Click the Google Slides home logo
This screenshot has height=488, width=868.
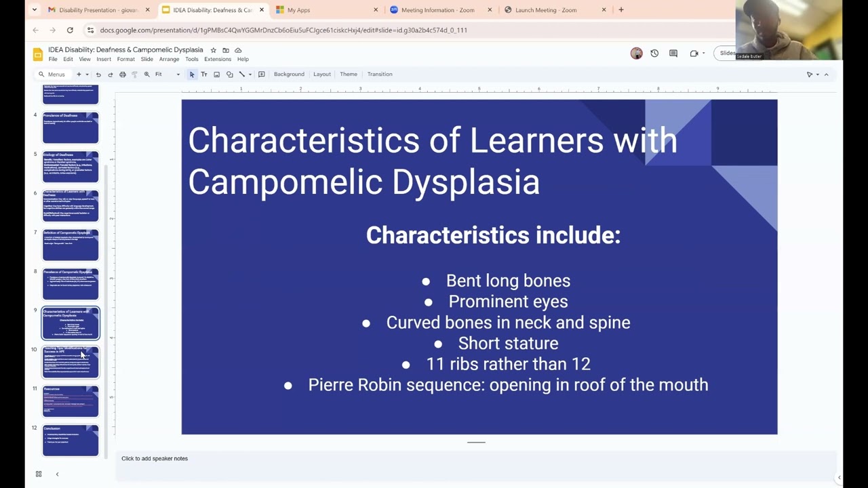38,54
